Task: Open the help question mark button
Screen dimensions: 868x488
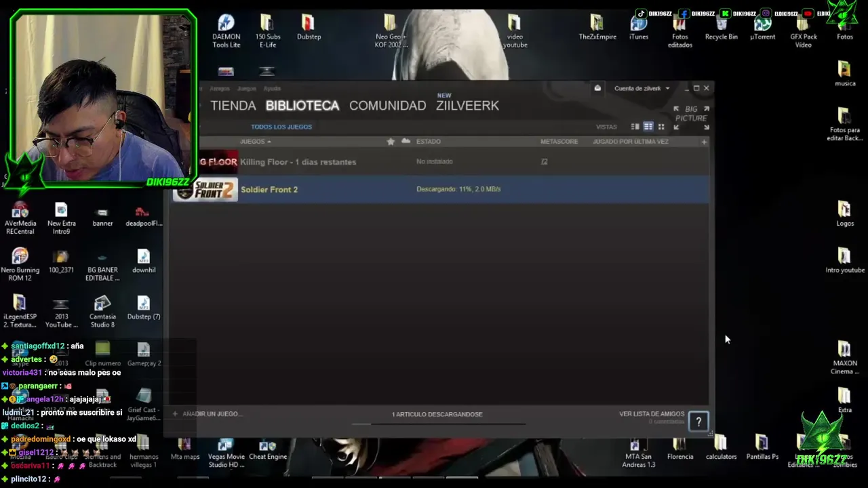Action: (698, 422)
